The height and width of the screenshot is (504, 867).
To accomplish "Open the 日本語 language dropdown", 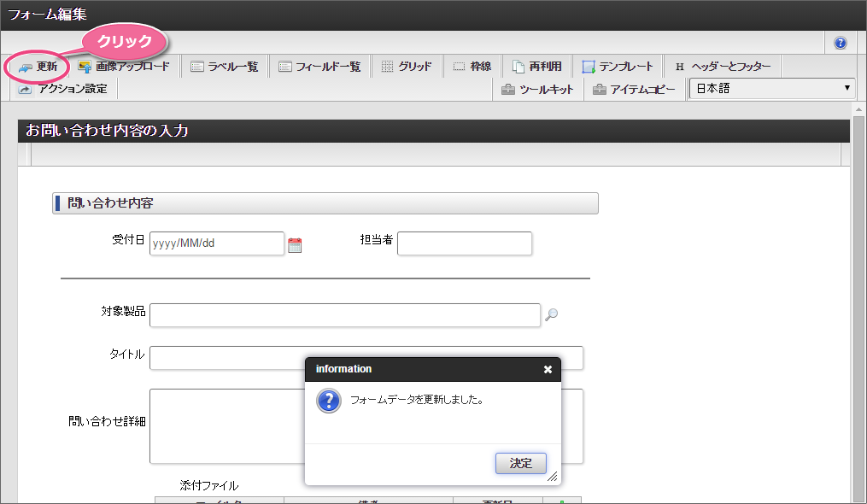I will (772, 89).
